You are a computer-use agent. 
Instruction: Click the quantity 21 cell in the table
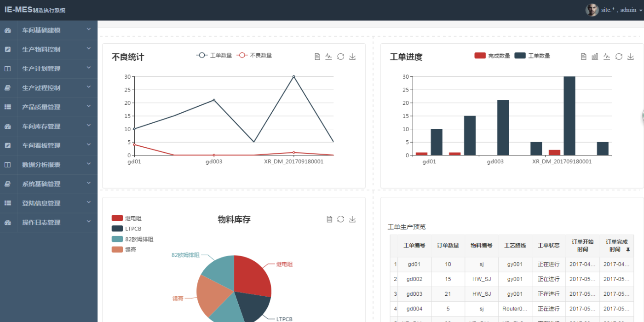point(448,294)
